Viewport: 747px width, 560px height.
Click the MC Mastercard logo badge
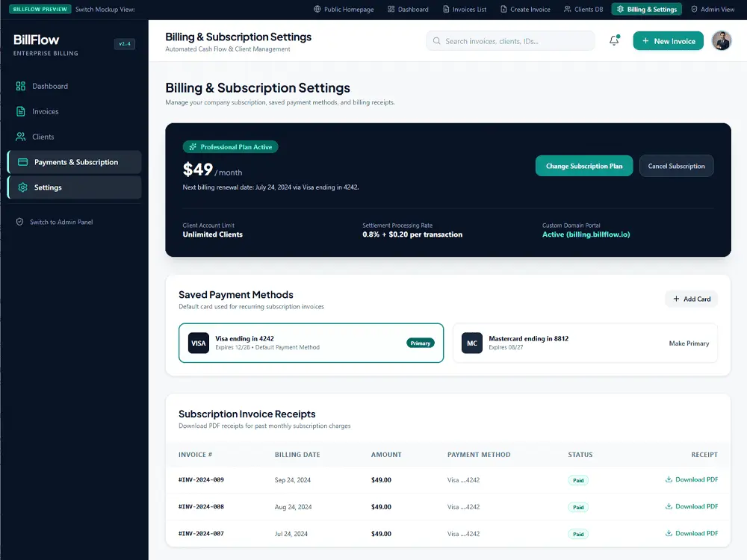pos(471,343)
